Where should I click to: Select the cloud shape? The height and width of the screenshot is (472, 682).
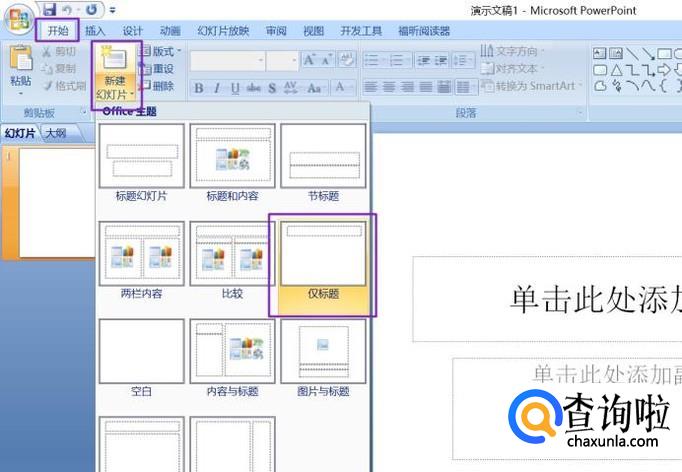tap(600, 86)
